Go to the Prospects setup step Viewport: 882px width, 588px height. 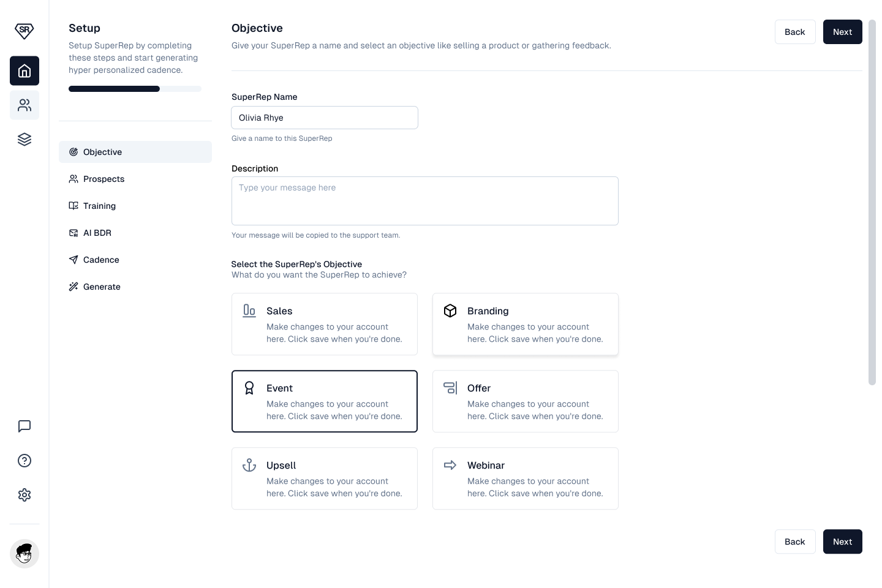tap(104, 179)
